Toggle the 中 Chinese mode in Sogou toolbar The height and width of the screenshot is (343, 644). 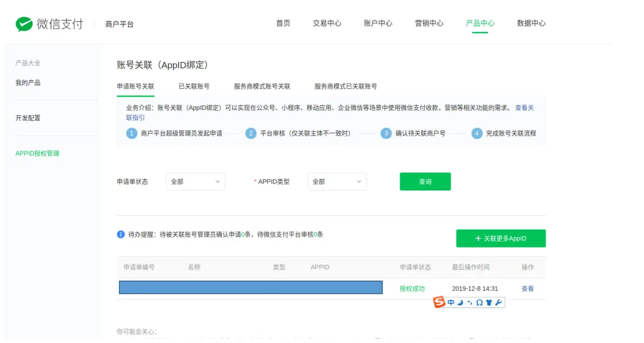click(451, 303)
